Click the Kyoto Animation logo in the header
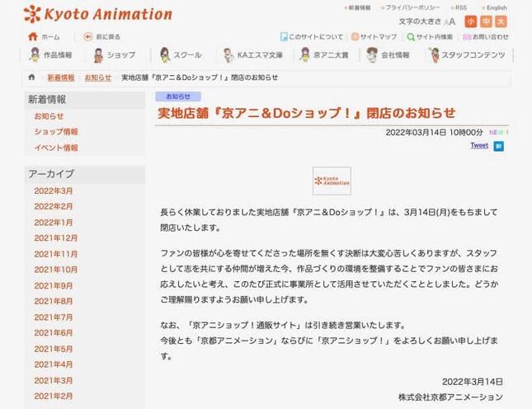This screenshot has width=532, height=409. pyautogui.click(x=97, y=14)
